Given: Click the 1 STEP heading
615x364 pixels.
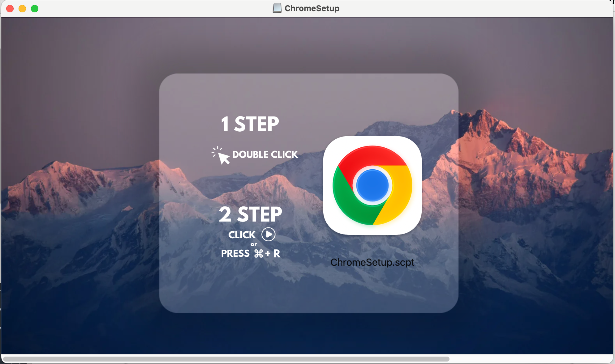Looking at the screenshot, I should tap(250, 124).
